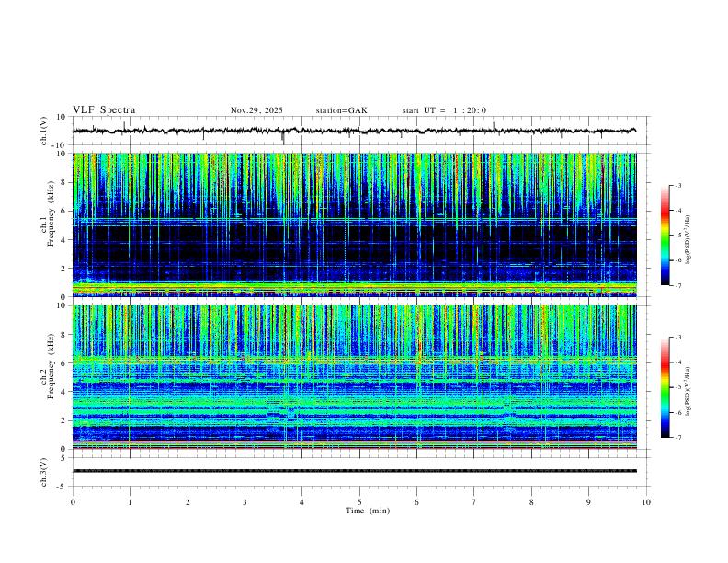Click the "6" minute tick label
728x563 pixels.
pyautogui.click(x=416, y=502)
